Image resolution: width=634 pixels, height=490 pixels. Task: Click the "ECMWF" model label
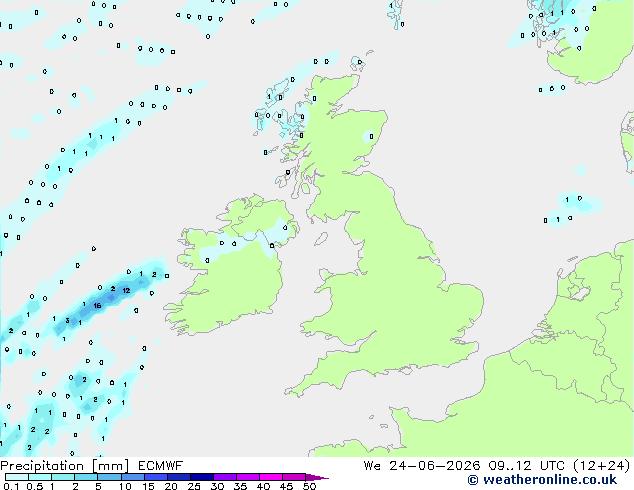click(161, 466)
